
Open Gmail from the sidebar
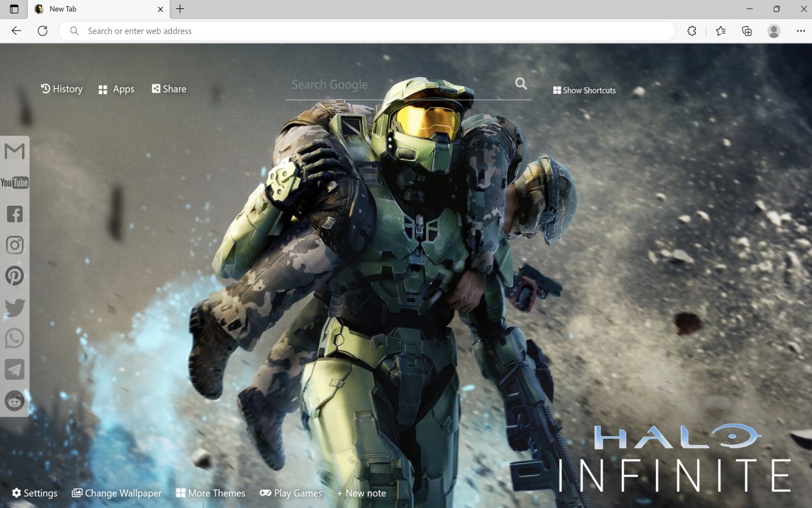15,151
